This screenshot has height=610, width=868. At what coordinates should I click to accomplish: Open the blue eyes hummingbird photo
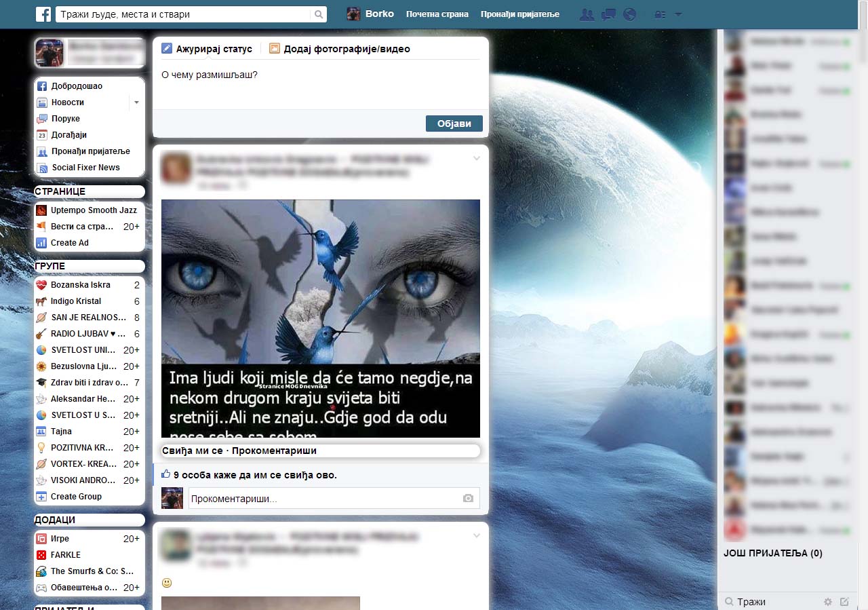coord(321,318)
